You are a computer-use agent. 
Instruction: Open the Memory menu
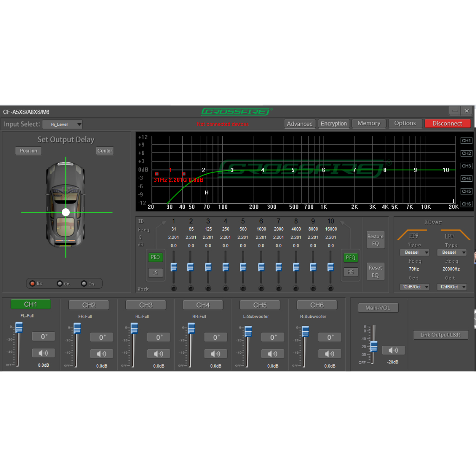pos(369,123)
